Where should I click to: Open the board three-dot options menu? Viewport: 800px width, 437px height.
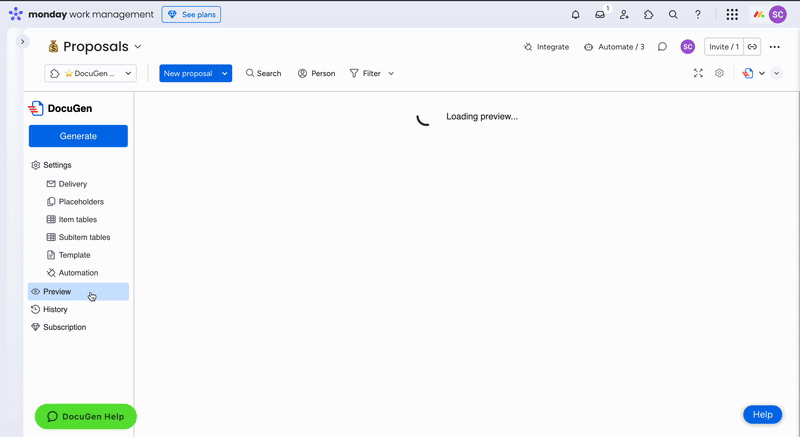coord(774,47)
